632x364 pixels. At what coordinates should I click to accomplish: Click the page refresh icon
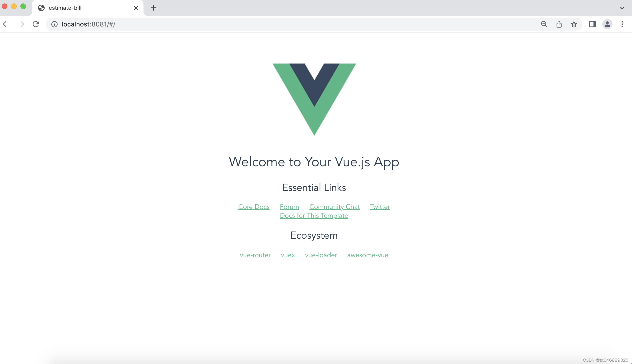[x=36, y=24]
